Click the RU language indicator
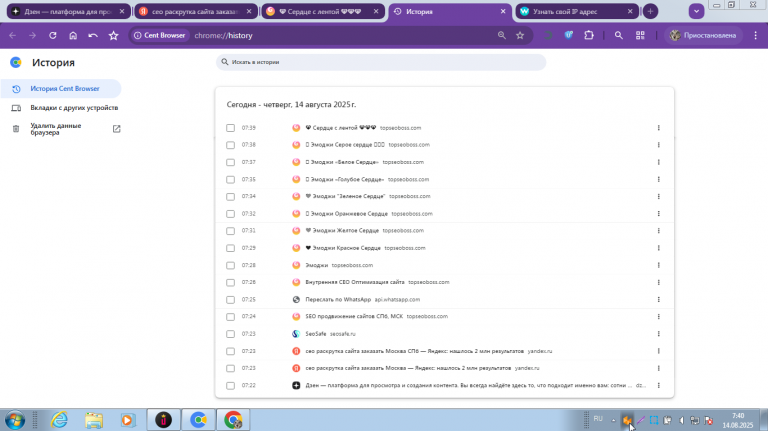Image resolution: width=768 pixels, height=431 pixels. click(598, 419)
